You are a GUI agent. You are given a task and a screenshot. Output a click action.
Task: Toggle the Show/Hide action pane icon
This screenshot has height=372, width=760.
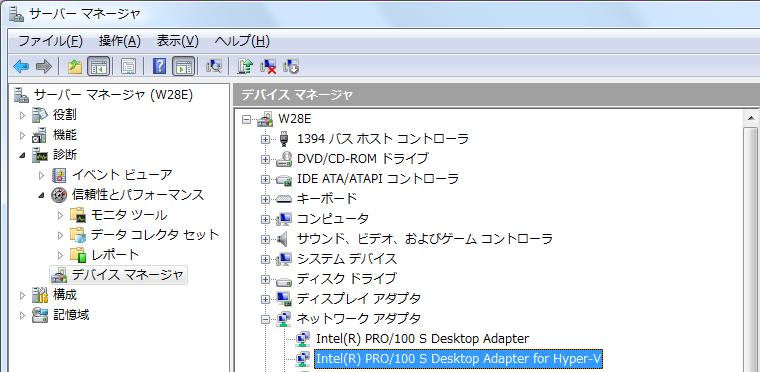point(184,66)
